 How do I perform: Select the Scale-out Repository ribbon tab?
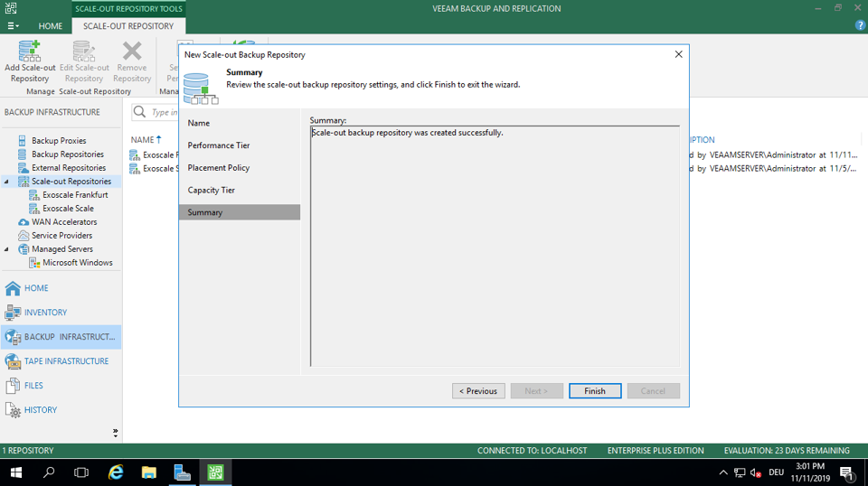pyautogui.click(x=128, y=26)
